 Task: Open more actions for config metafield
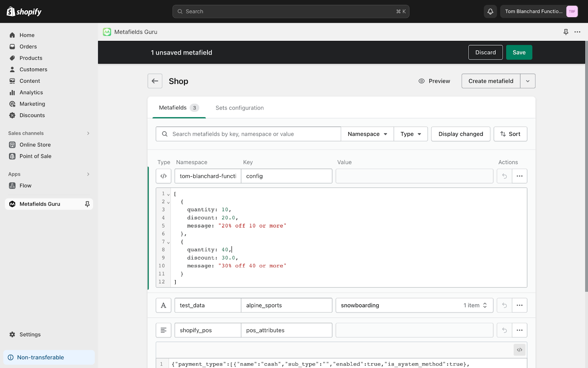pyautogui.click(x=520, y=176)
